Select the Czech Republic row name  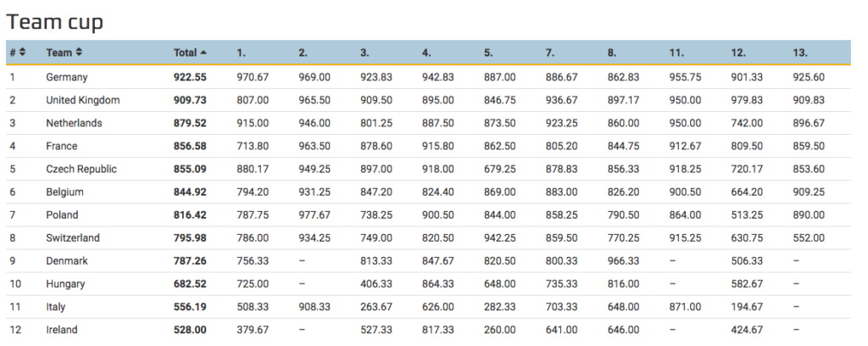coord(81,169)
